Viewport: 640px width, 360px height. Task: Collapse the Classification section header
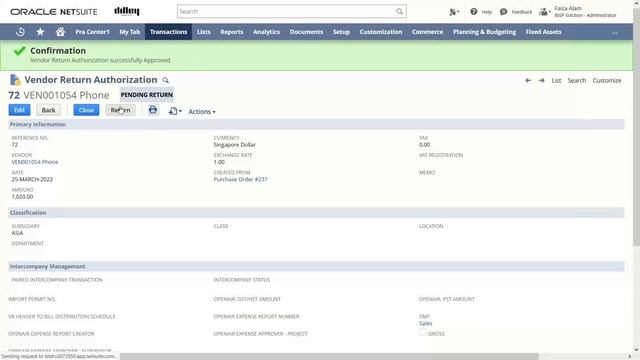pos(316,213)
